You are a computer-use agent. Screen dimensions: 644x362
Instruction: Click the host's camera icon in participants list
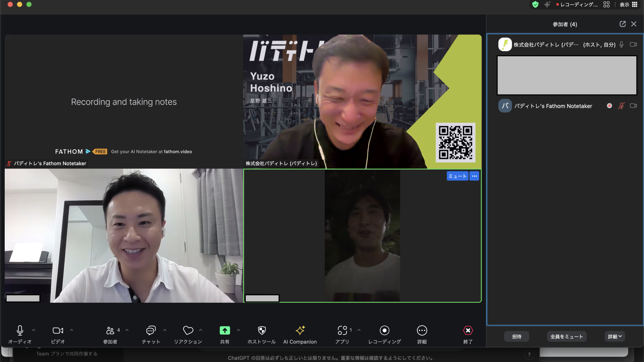633,45
